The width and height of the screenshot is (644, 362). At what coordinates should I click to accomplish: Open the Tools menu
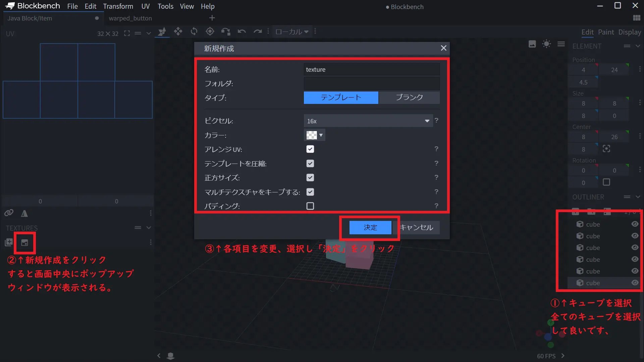165,6
